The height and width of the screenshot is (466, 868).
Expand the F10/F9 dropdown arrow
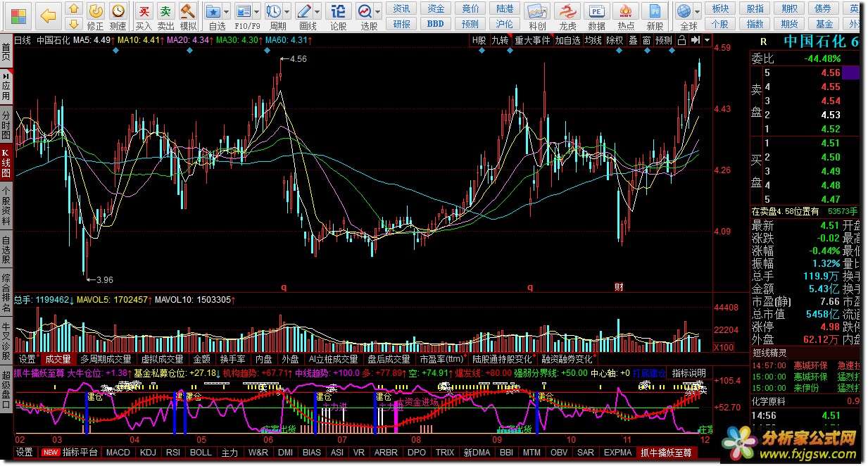tap(257, 12)
